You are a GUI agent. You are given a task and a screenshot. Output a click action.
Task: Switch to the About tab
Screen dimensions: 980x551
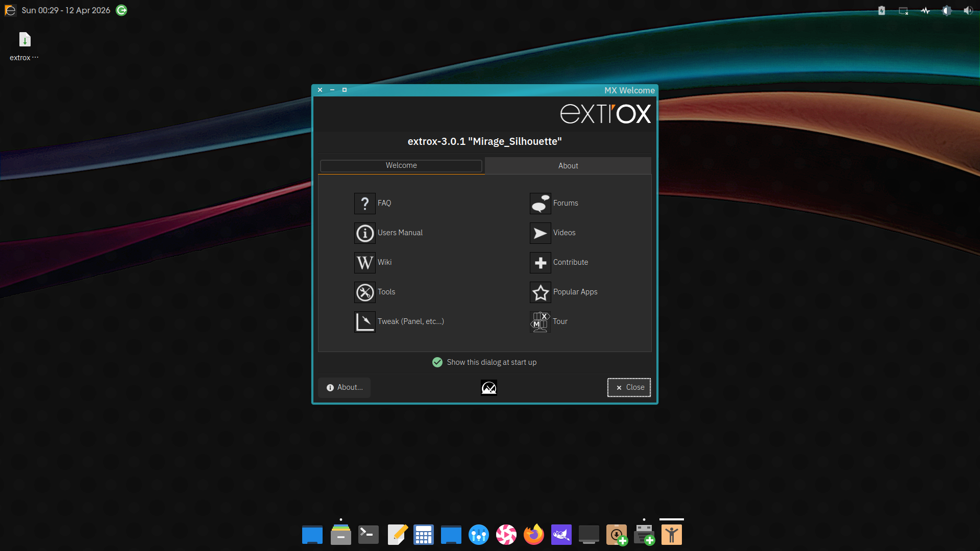(x=568, y=166)
